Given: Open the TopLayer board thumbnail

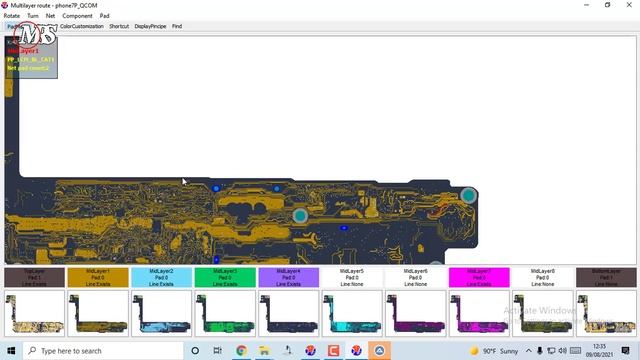Looking at the screenshot, I should pos(34,313).
